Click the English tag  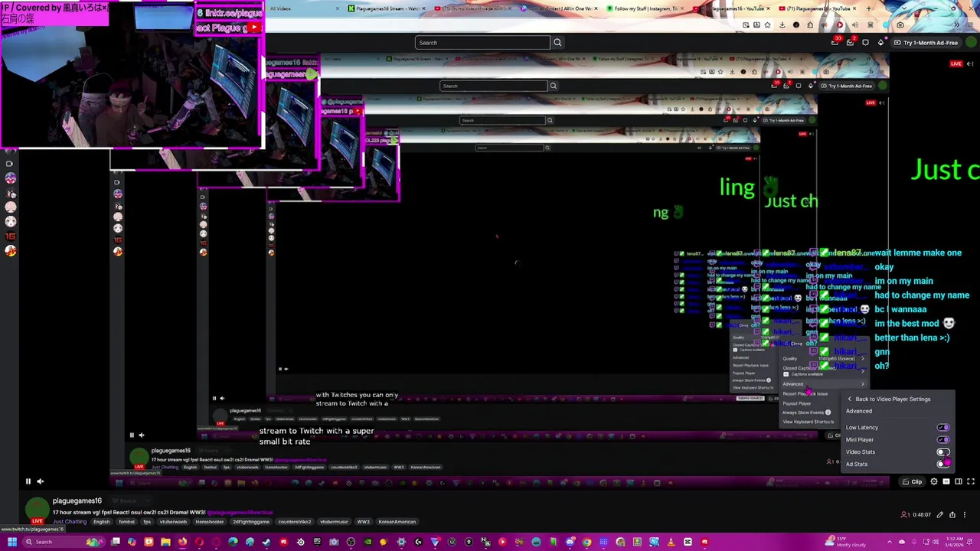101,522
